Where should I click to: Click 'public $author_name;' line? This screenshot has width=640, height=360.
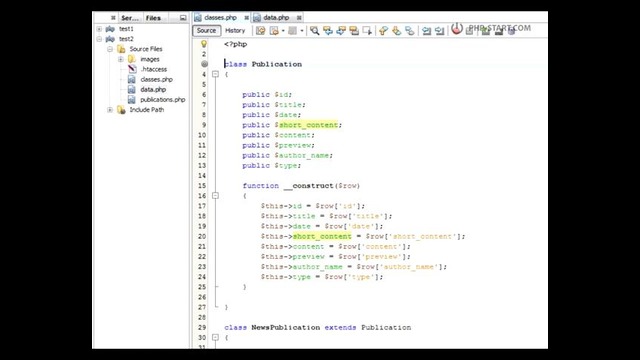[x=287, y=156]
